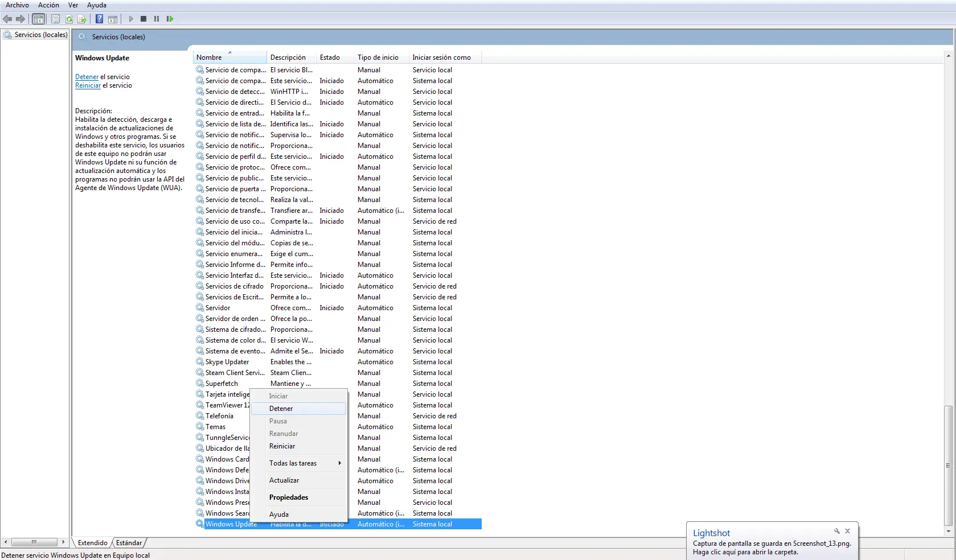This screenshot has width=956, height=560.
Task: Select the Skype Updater service row
Action: pyautogui.click(x=338, y=362)
